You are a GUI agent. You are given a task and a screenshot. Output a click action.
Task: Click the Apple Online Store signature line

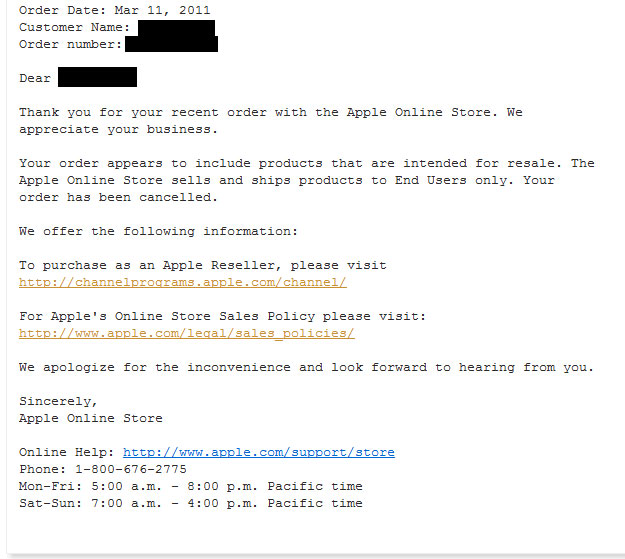(x=90, y=419)
